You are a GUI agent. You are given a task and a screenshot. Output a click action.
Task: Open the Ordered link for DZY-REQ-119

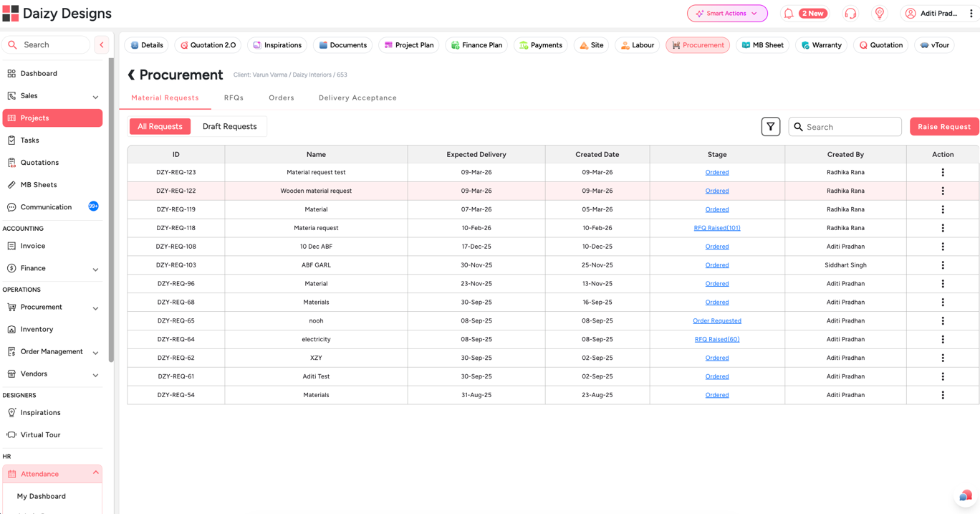(x=717, y=209)
